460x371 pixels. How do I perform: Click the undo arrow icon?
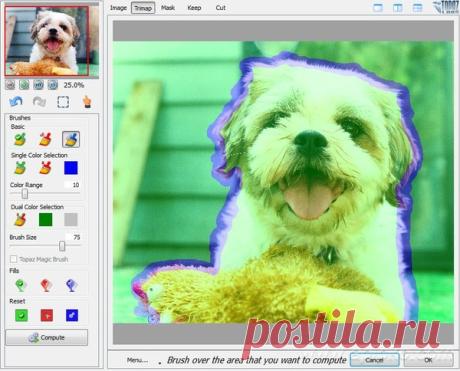[x=16, y=102]
